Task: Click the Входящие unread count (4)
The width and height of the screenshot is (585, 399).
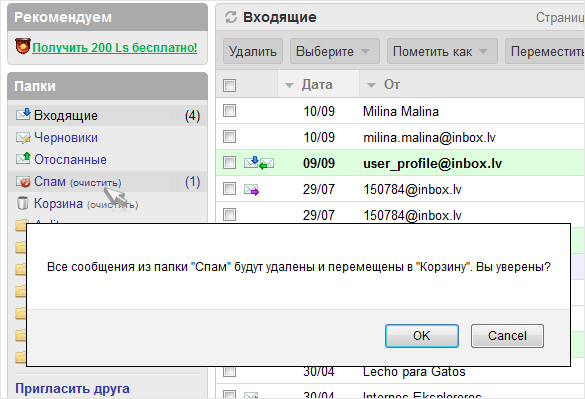Action: (x=193, y=116)
